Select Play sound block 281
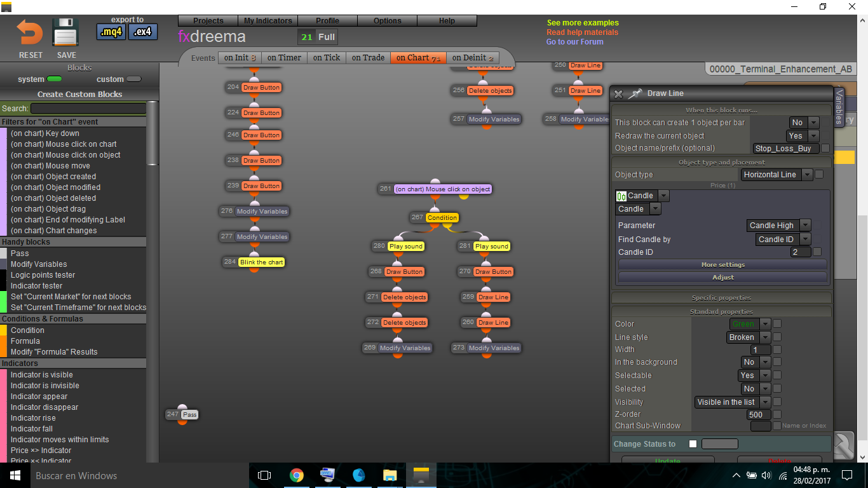This screenshot has height=488, width=868. click(x=491, y=246)
